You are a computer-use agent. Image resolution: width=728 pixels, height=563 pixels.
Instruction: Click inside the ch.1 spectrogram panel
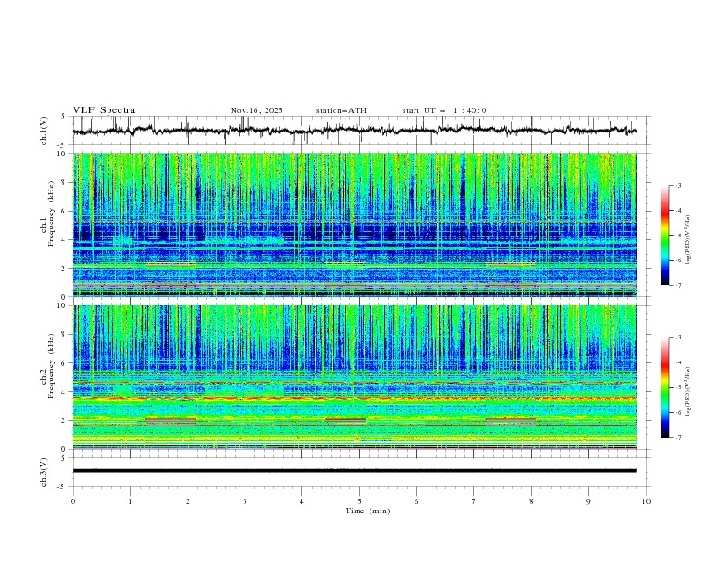point(354,224)
